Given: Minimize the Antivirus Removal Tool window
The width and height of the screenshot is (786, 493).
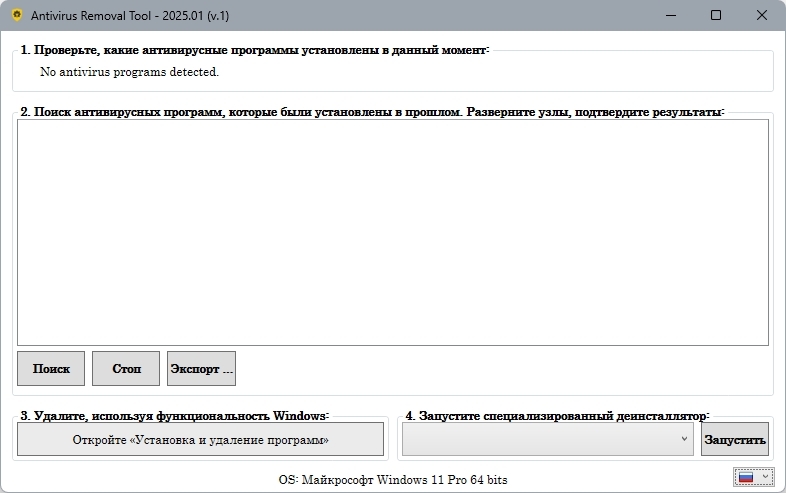Looking at the screenshot, I should [x=671, y=15].
